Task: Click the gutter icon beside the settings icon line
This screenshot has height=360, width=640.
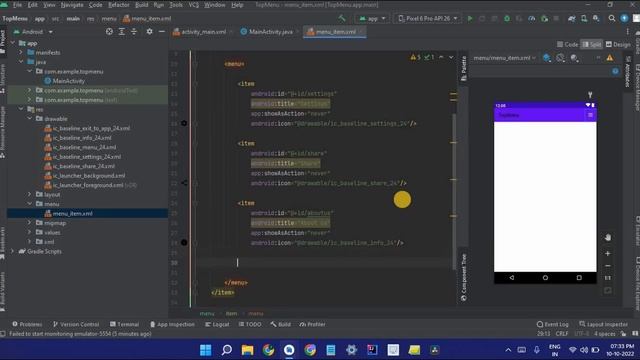Action: [x=184, y=123]
